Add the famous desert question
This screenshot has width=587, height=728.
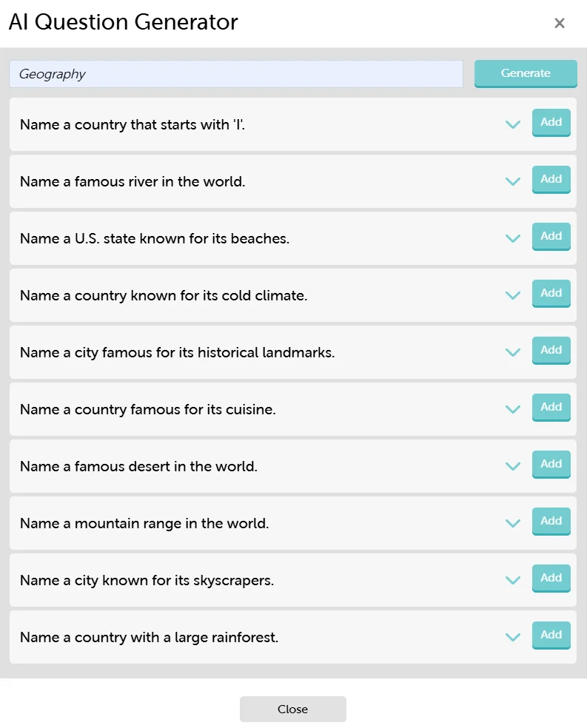click(x=551, y=464)
